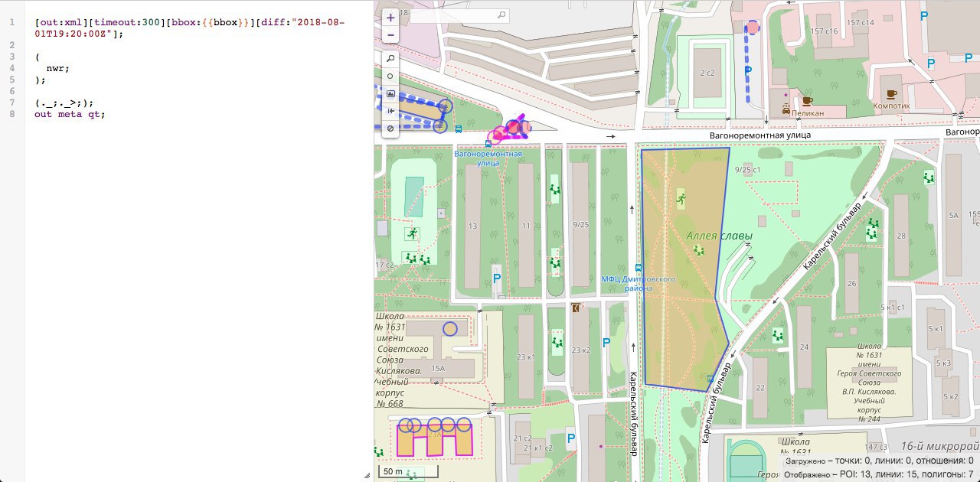Click the taxi icon beside Пеликан
The width and height of the screenshot is (980, 482).
[x=786, y=110]
